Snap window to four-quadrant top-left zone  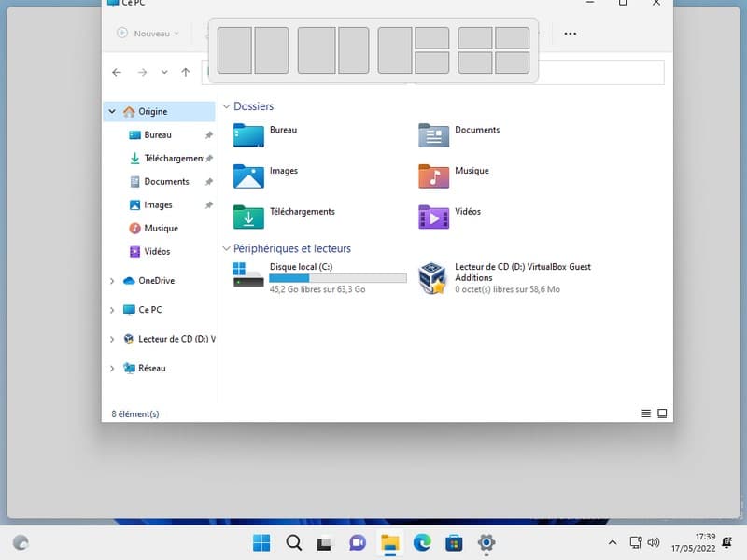pyautogui.click(x=475, y=37)
